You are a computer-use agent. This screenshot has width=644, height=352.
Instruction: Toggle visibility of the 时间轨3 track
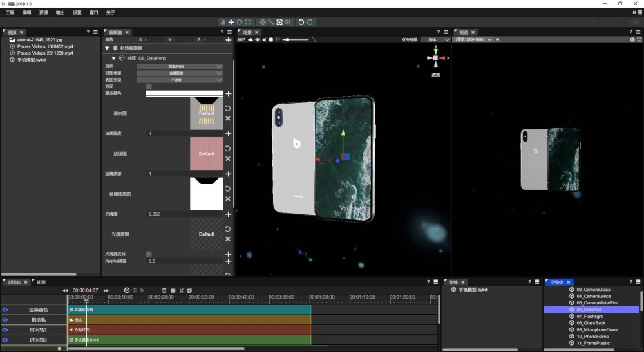click(x=5, y=339)
